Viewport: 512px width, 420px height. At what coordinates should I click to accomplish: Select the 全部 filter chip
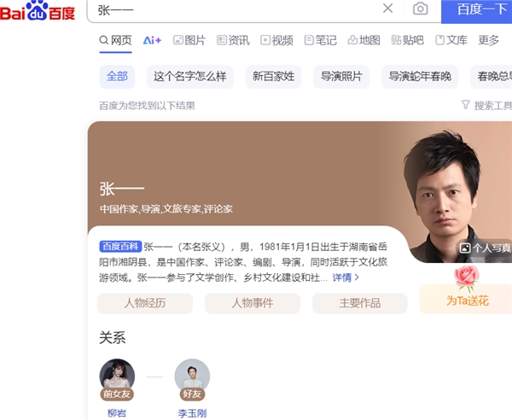[117, 77]
